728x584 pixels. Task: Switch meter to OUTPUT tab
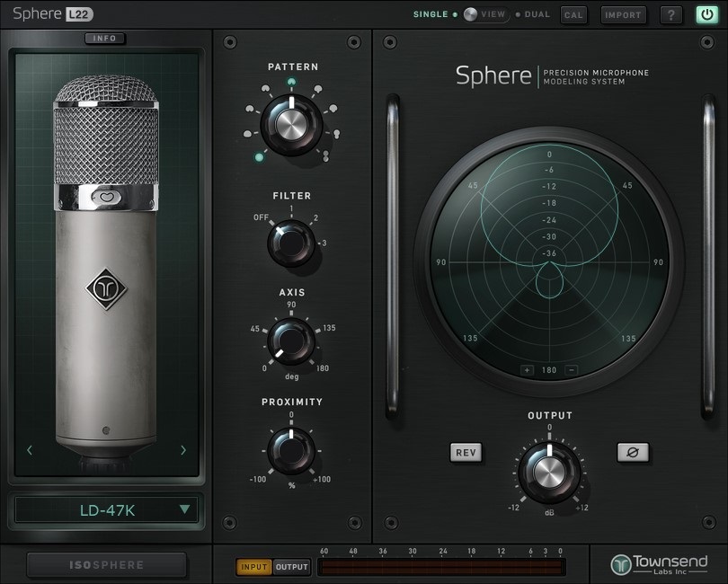click(x=291, y=566)
